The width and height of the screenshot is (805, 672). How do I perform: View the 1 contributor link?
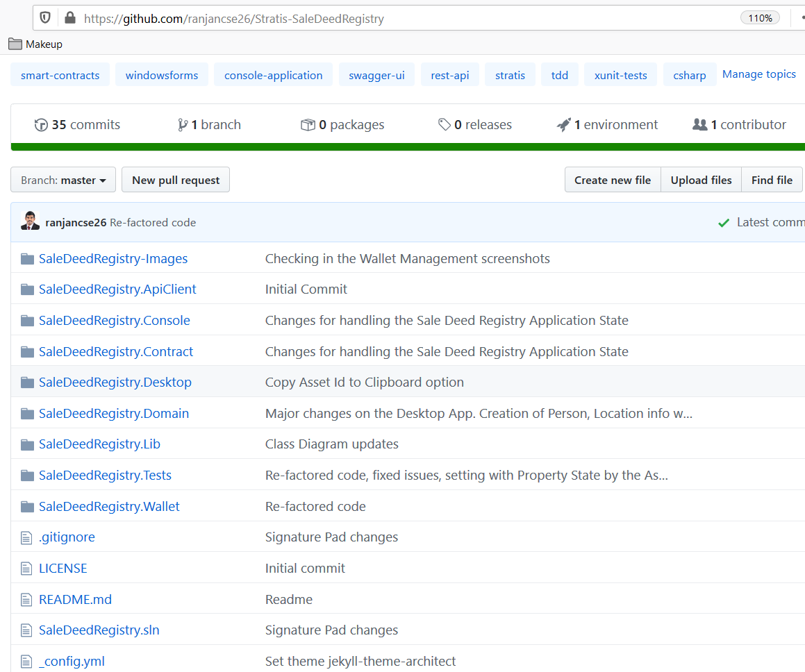(x=739, y=125)
